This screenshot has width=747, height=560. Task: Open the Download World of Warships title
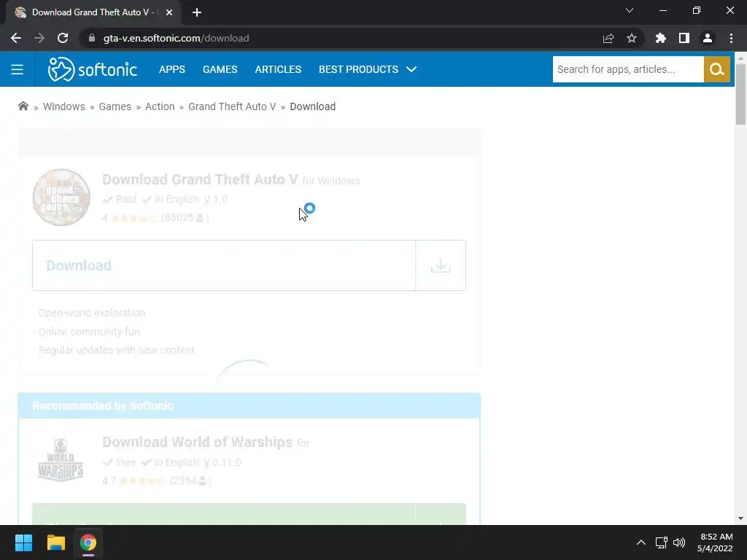pos(197,442)
